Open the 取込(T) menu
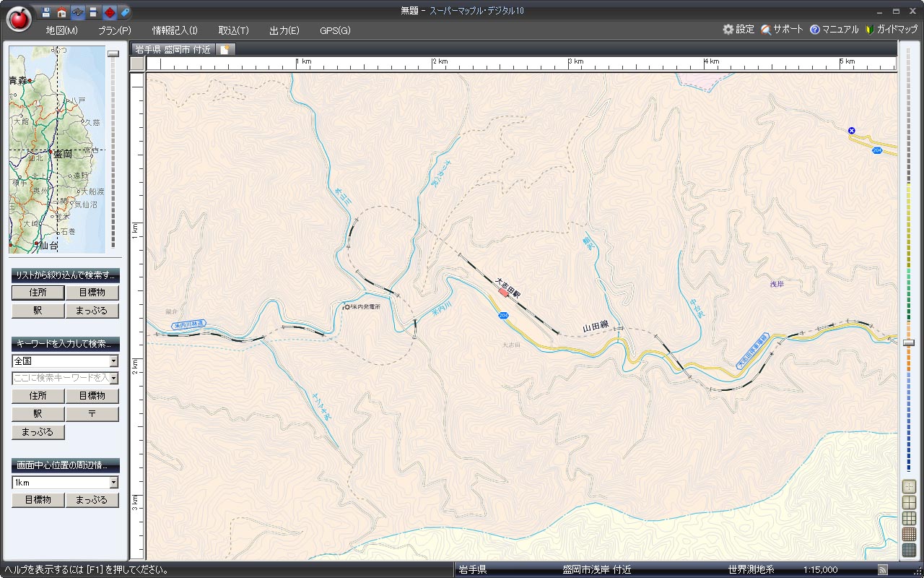924x578 pixels. point(233,30)
